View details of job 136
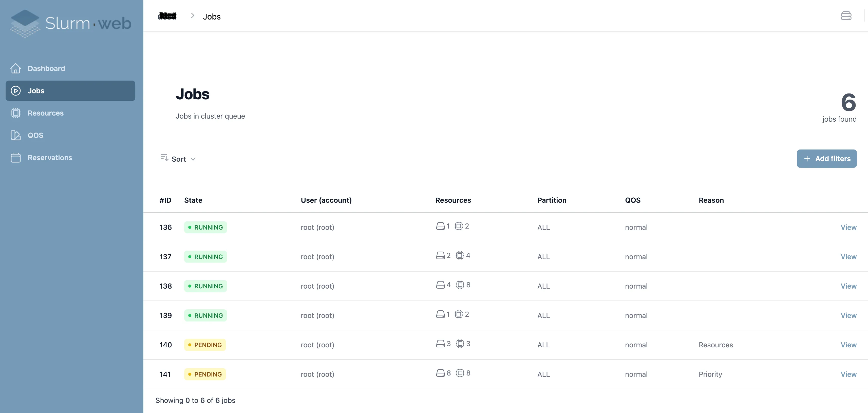The height and width of the screenshot is (413, 868). 848,227
